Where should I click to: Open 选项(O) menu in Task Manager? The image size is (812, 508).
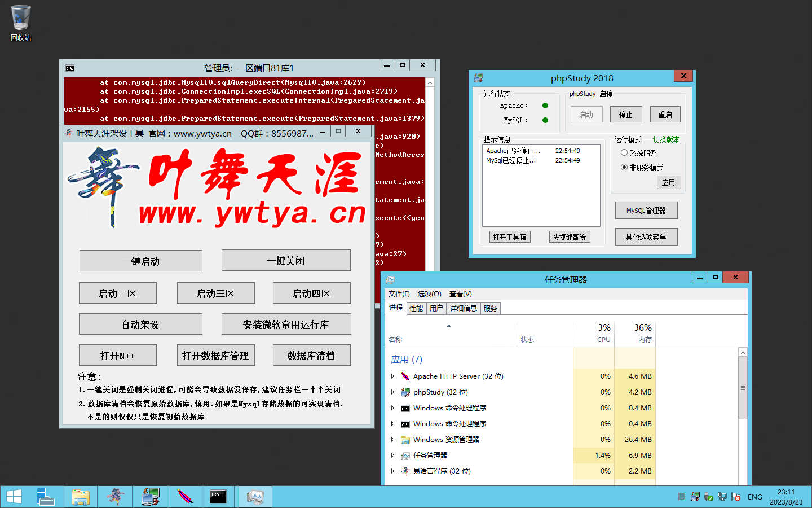(429, 294)
